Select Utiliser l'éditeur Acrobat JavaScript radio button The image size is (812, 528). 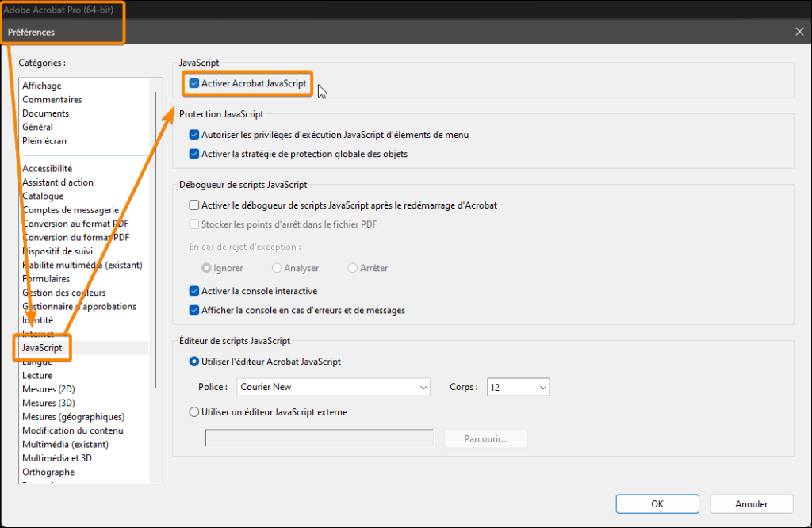point(194,362)
